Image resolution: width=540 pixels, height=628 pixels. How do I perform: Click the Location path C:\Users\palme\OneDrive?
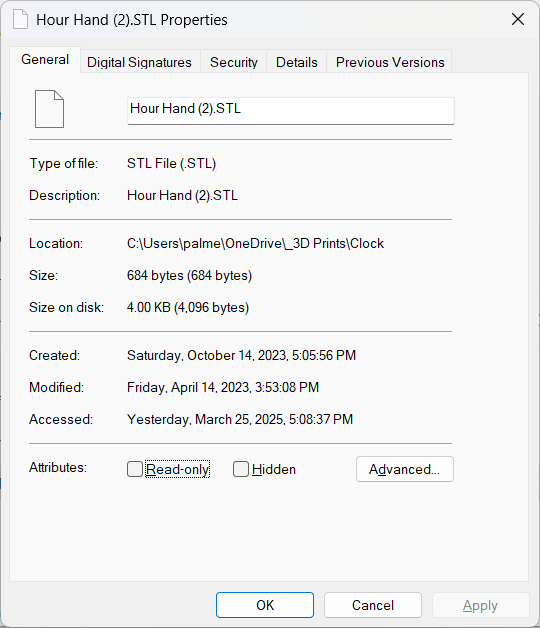point(255,244)
